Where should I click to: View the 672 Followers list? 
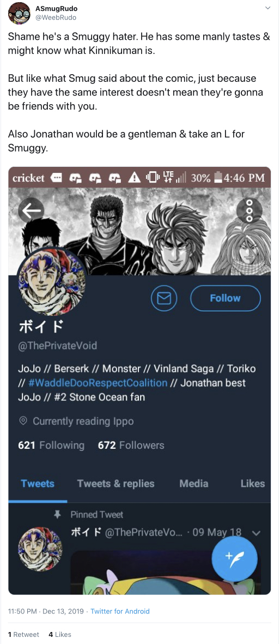(x=131, y=445)
